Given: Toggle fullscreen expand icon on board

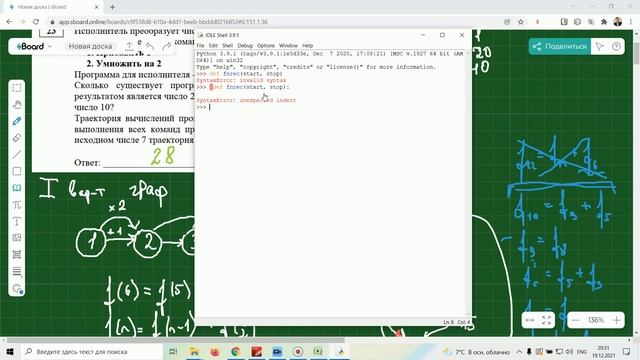Looking at the screenshot, I should pos(547,320).
